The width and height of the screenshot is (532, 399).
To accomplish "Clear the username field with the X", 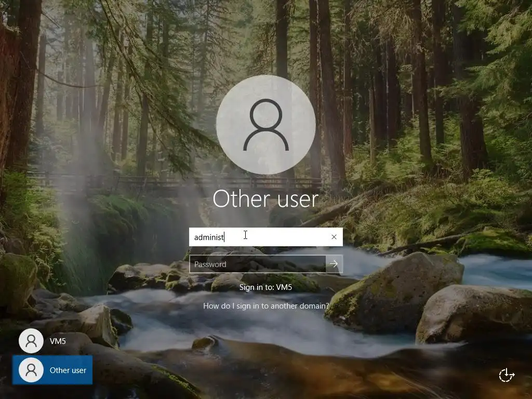I will 334,237.
